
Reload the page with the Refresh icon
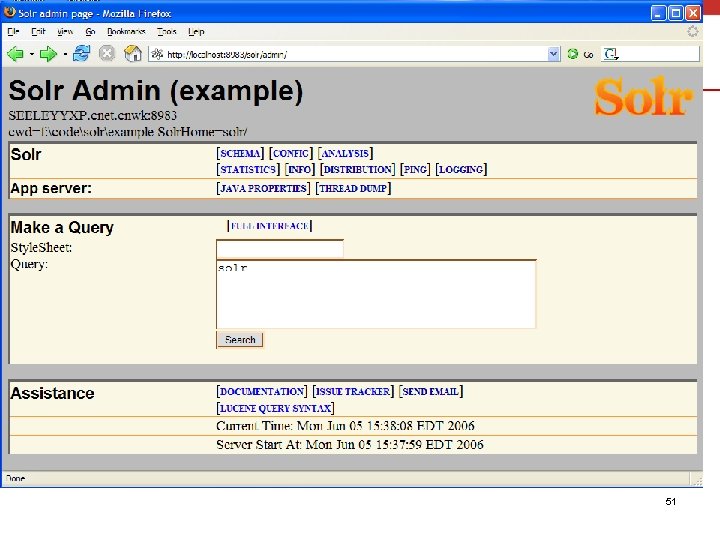point(82,54)
